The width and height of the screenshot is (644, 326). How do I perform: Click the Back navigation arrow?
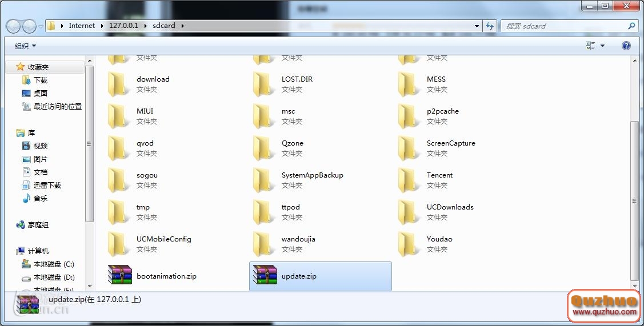point(13,26)
